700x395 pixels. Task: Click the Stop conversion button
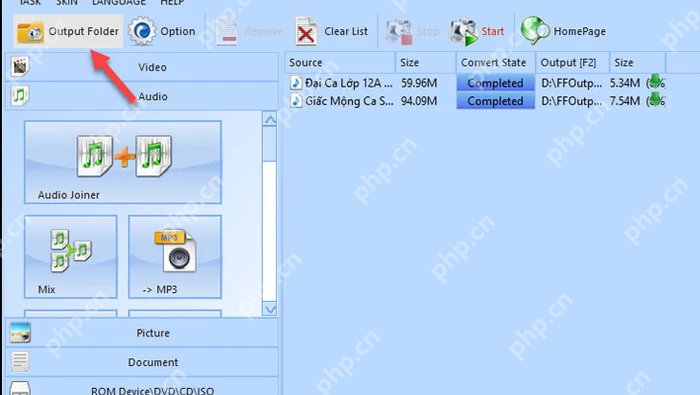pyautogui.click(x=412, y=31)
